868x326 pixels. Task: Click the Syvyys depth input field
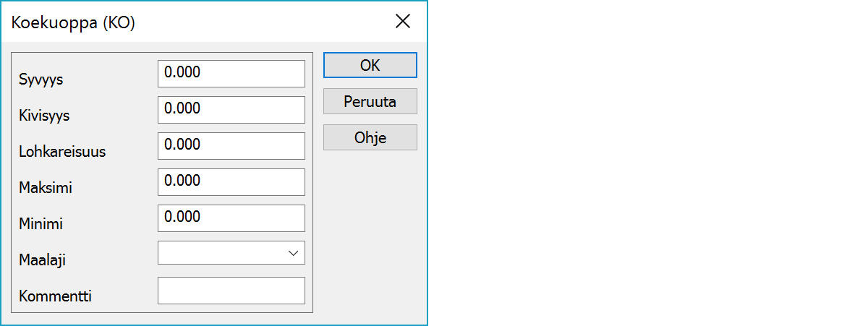pyautogui.click(x=231, y=73)
